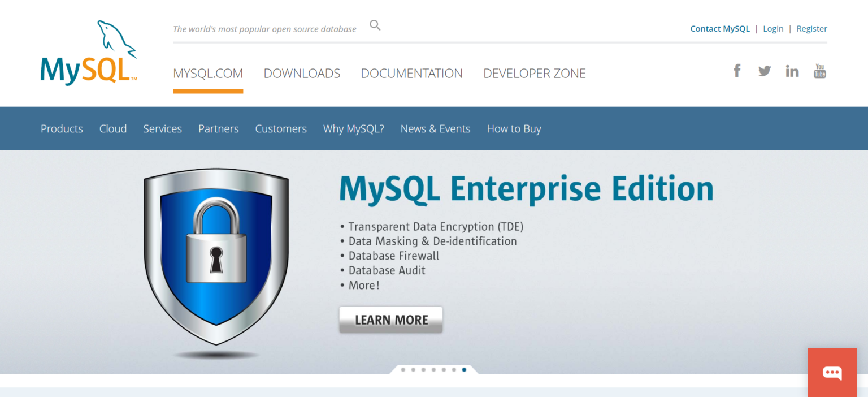Click the Register link
Screen dimensions: 868x397
pos(811,28)
